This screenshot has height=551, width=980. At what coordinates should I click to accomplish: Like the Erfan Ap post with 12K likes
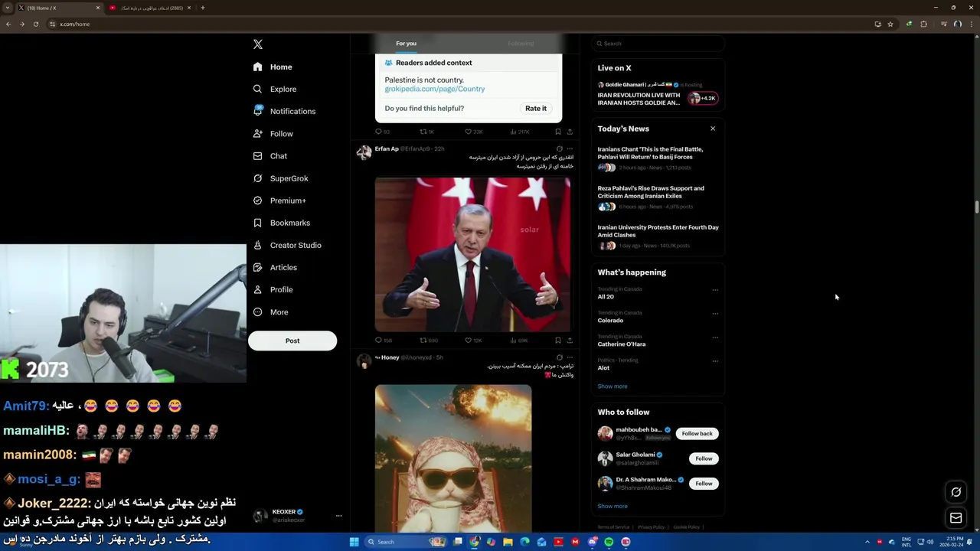[x=473, y=340]
